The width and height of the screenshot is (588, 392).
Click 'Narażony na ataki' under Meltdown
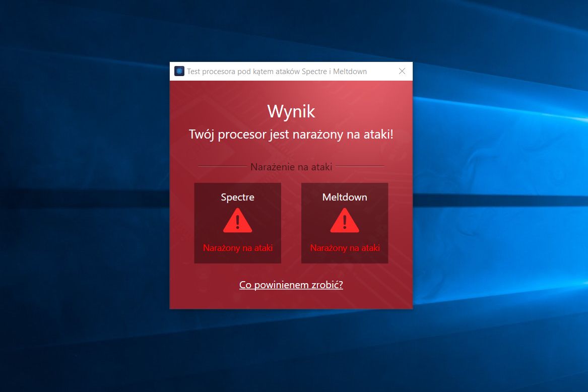(345, 248)
